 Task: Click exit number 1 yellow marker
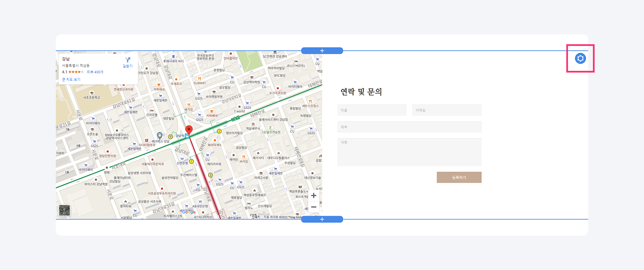click(x=219, y=131)
